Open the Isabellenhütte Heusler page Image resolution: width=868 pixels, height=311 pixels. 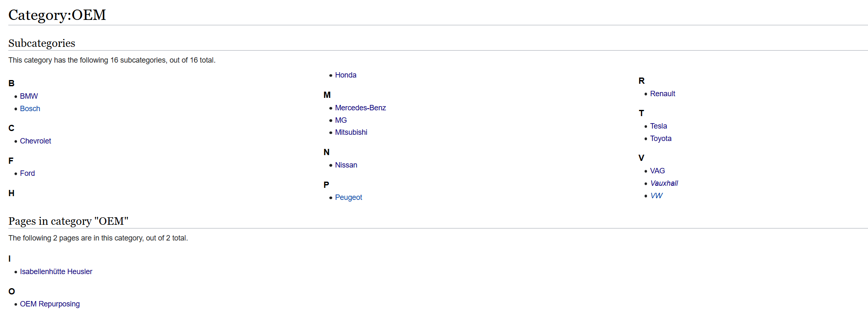tap(56, 272)
